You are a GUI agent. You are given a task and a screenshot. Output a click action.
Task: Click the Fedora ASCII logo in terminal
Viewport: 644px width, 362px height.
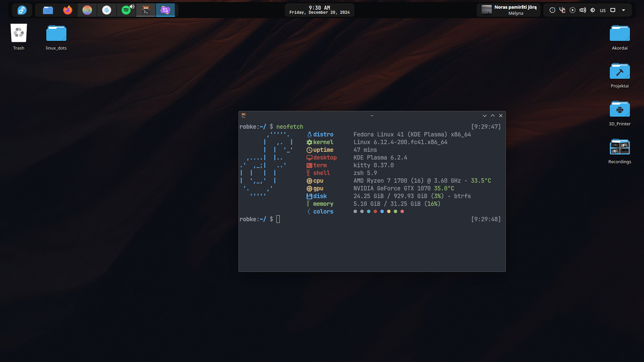point(267,163)
